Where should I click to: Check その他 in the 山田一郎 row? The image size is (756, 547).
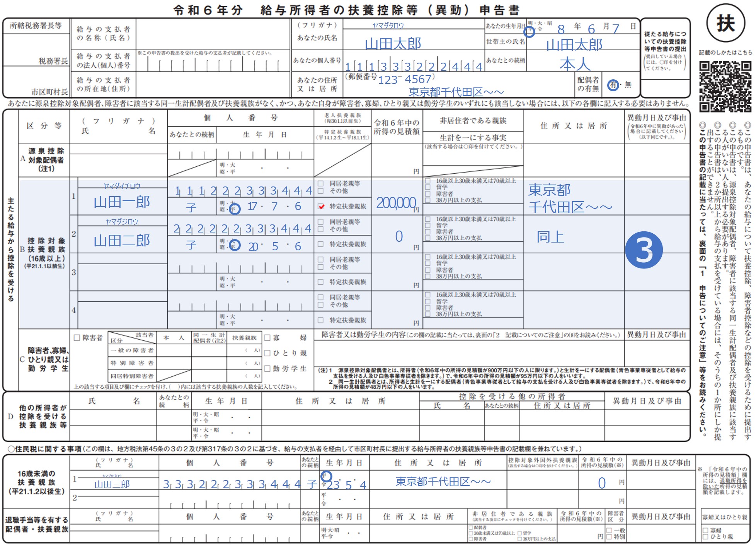click(x=320, y=191)
